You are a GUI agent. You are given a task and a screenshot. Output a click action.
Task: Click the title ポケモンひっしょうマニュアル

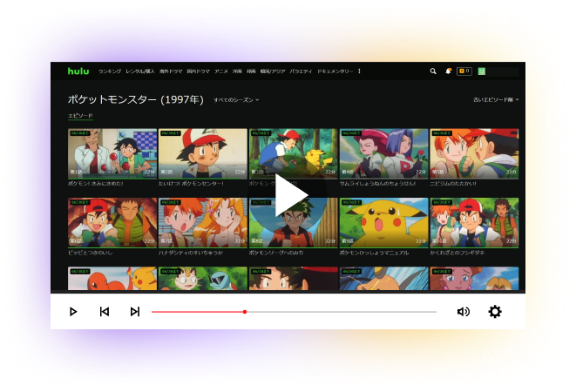[374, 253]
